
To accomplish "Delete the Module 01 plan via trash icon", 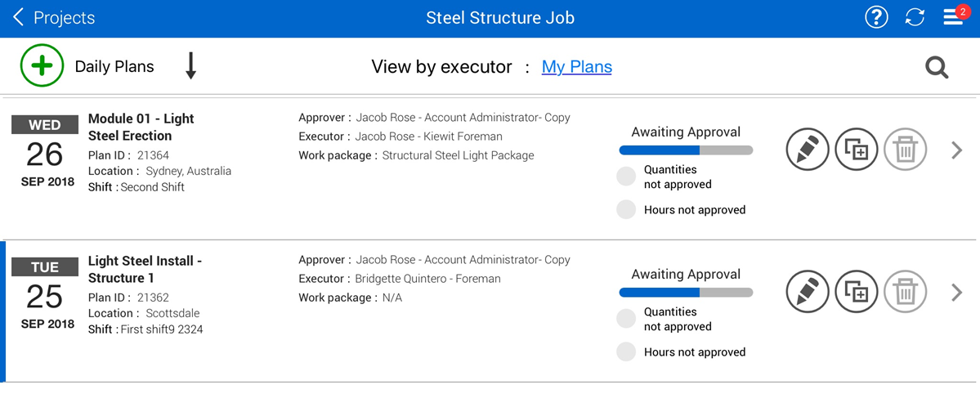I will (x=905, y=150).
